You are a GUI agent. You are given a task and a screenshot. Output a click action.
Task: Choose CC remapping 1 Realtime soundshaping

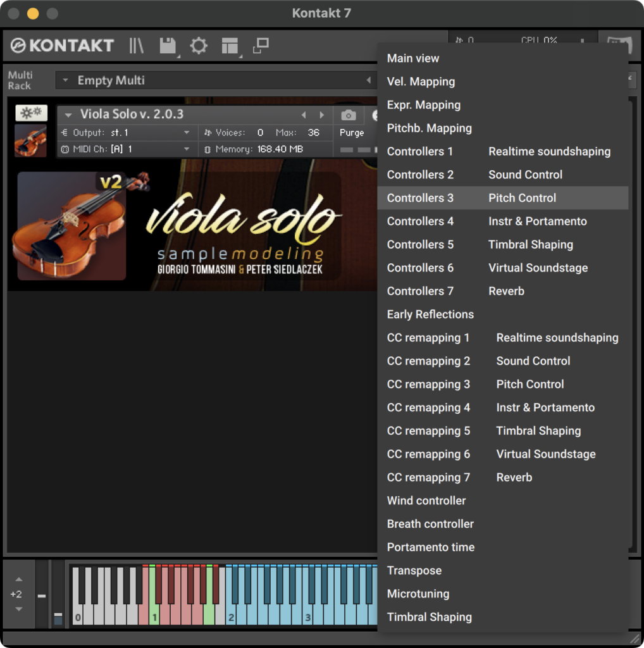[503, 338]
